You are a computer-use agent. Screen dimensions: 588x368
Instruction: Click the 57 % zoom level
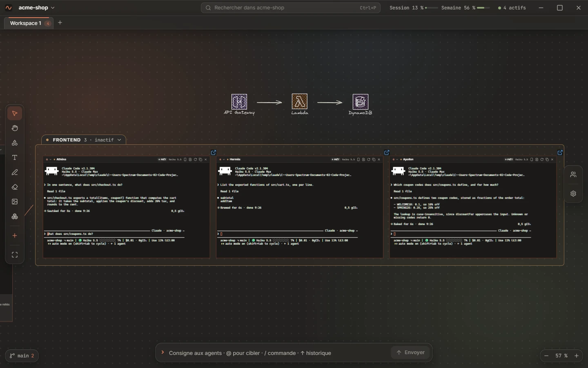(562, 356)
